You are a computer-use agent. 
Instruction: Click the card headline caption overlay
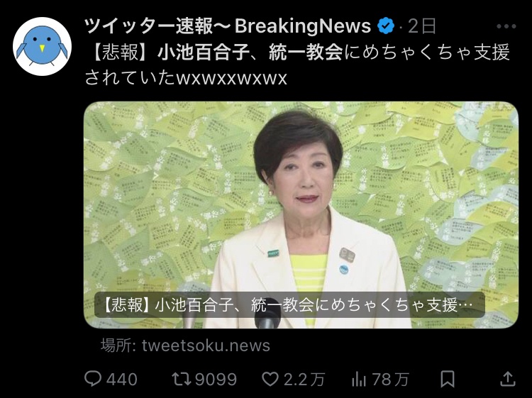[x=289, y=305]
